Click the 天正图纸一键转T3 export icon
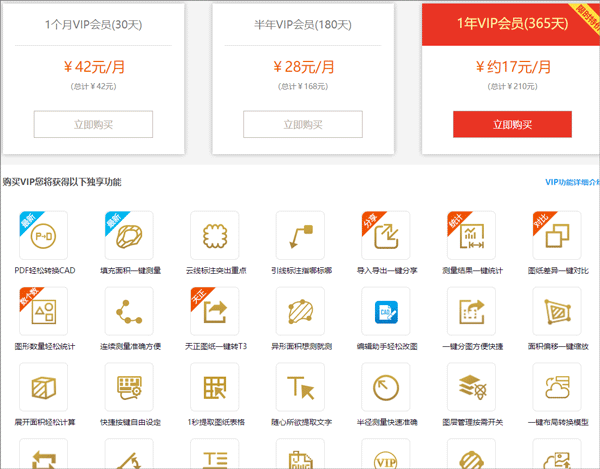The width and height of the screenshot is (600, 469). click(215, 311)
